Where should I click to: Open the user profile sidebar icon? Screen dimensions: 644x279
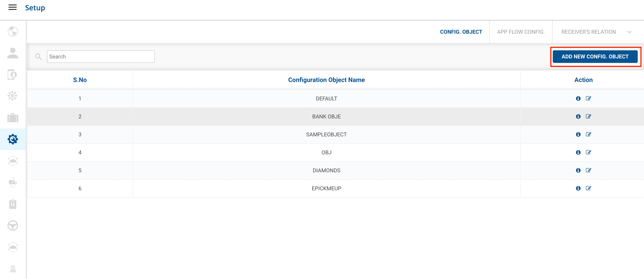coord(13,53)
